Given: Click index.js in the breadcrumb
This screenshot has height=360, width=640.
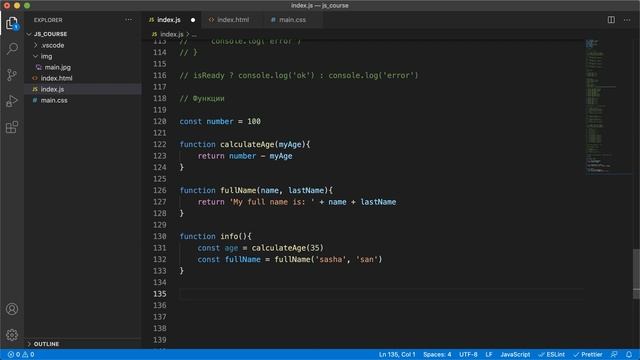Looking at the screenshot, I should click(x=171, y=34).
